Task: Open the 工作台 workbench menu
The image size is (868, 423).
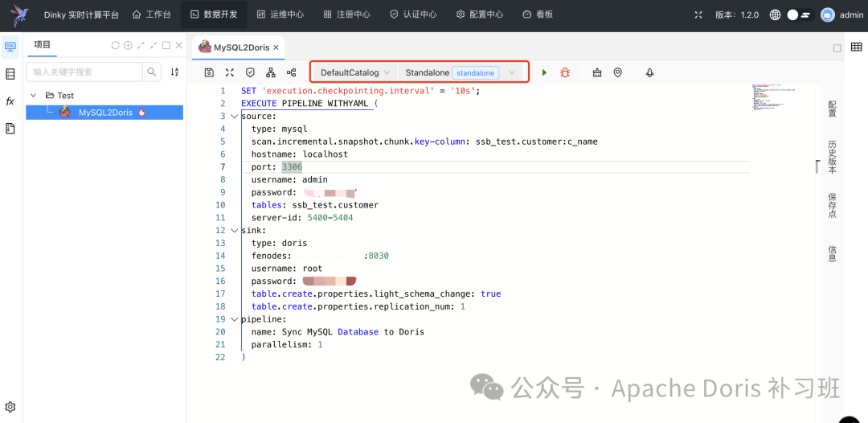Action: pyautogui.click(x=151, y=15)
